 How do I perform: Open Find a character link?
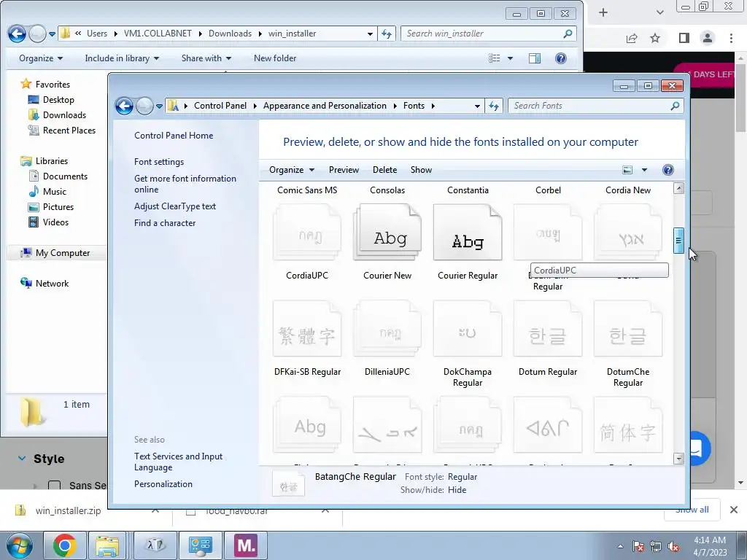[165, 223]
